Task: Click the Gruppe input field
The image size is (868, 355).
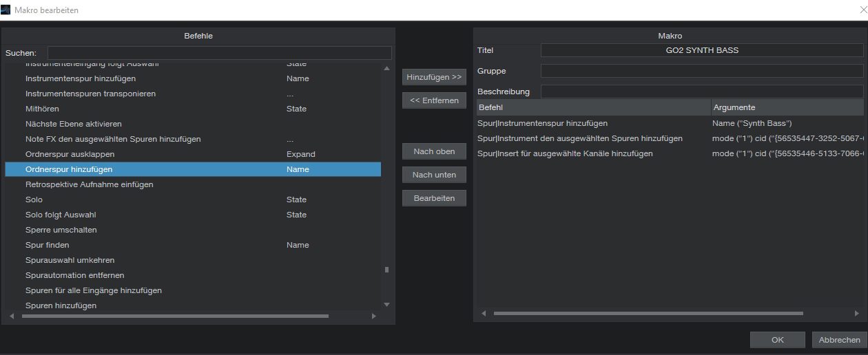Action: (x=701, y=71)
